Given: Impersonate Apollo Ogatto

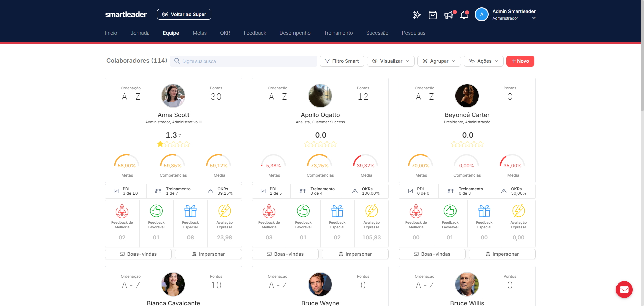Looking at the screenshot, I should click(x=355, y=254).
